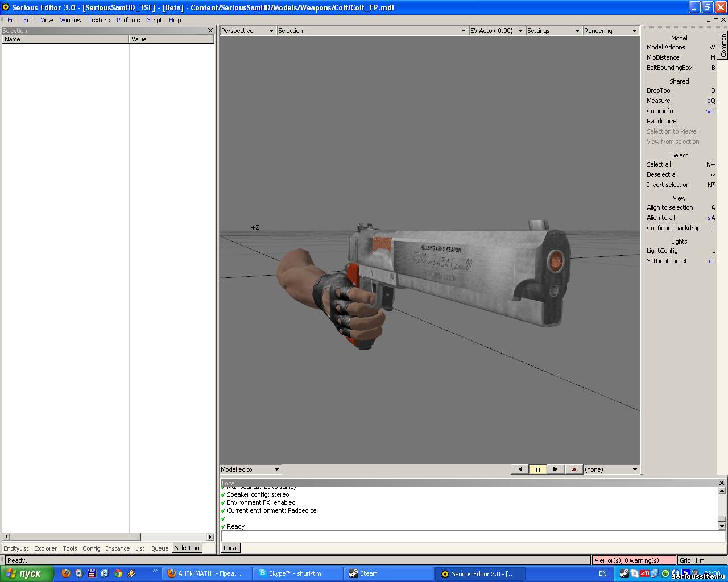Click Align to selection
The image size is (728, 582).
tap(681, 207)
